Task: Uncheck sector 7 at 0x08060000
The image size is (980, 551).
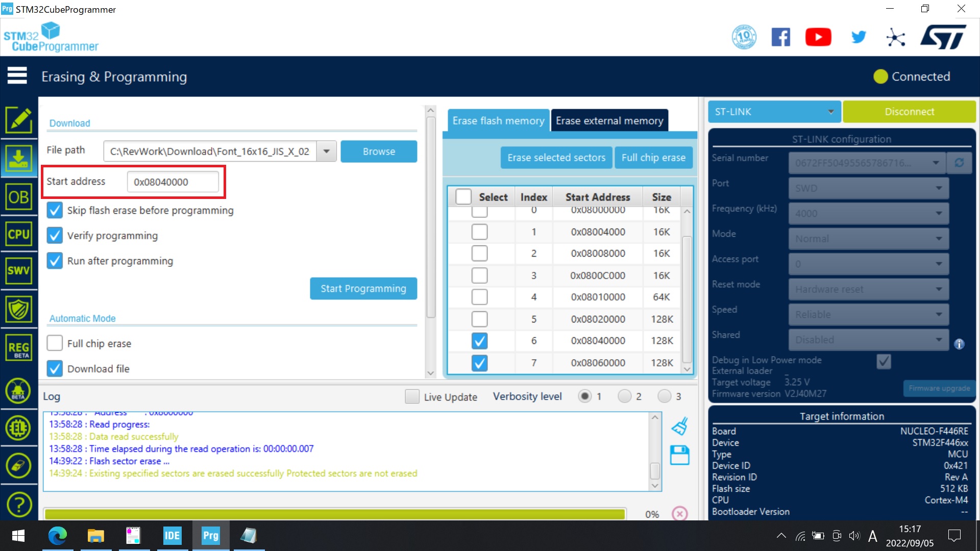Action: pos(479,363)
